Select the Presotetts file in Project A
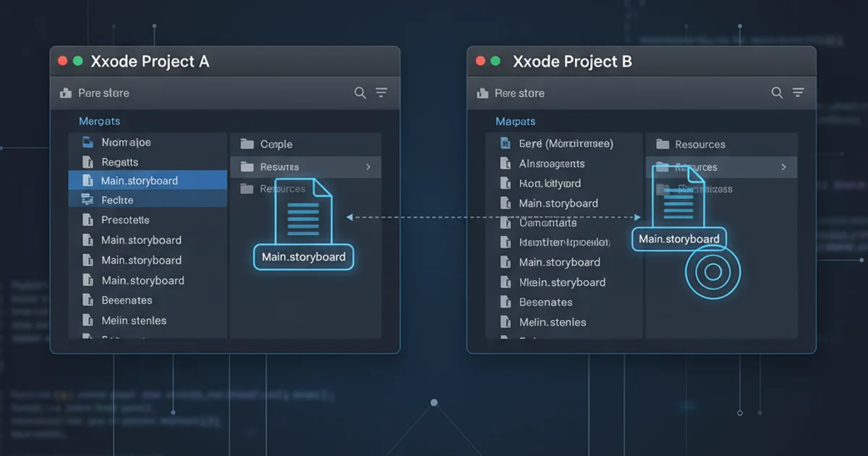This screenshot has height=456, width=868. pos(125,220)
